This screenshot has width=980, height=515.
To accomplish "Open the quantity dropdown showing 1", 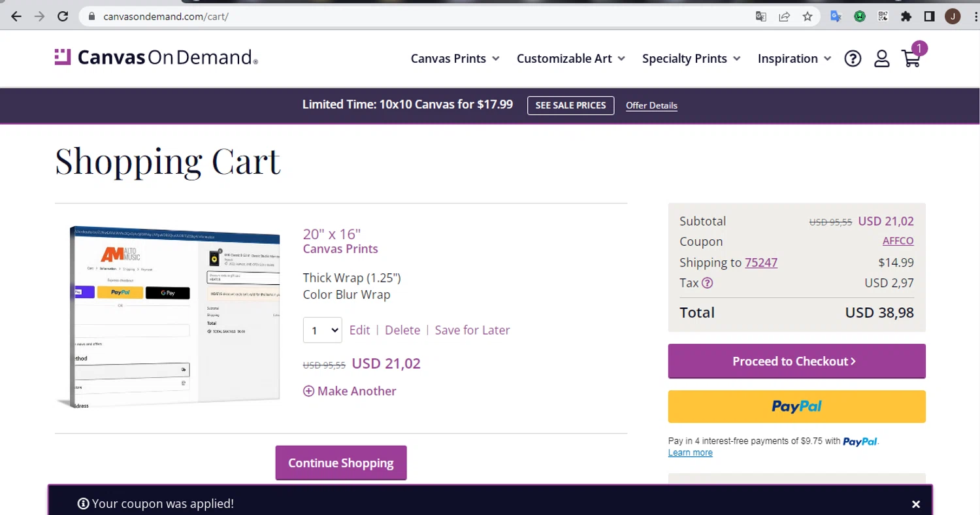I will tap(322, 330).
